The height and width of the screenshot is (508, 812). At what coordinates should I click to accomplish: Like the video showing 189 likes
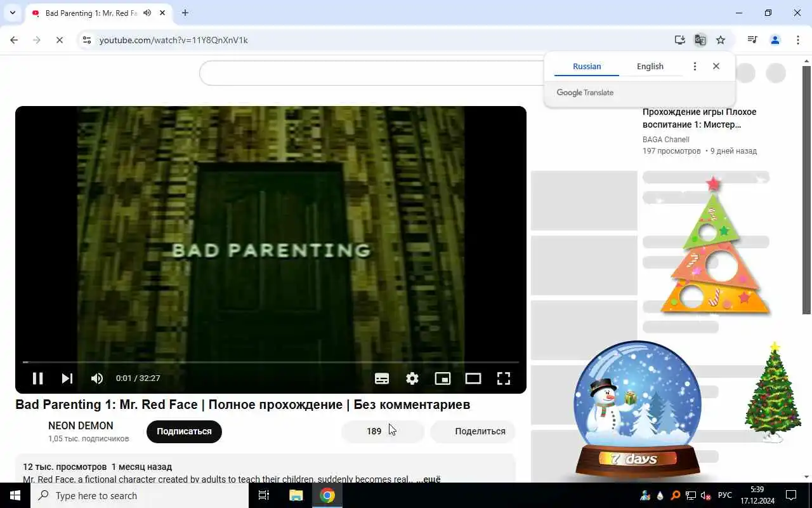(x=383, y=431)
